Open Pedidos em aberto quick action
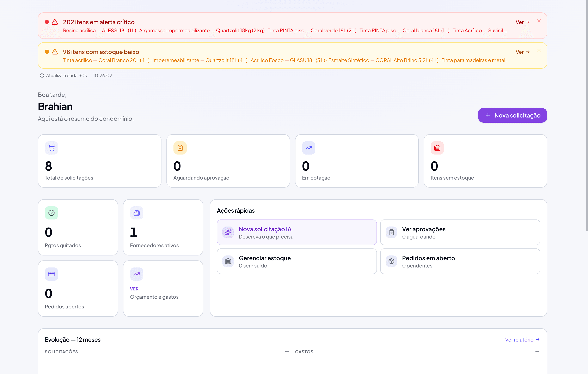 click(x=460, y=261)
